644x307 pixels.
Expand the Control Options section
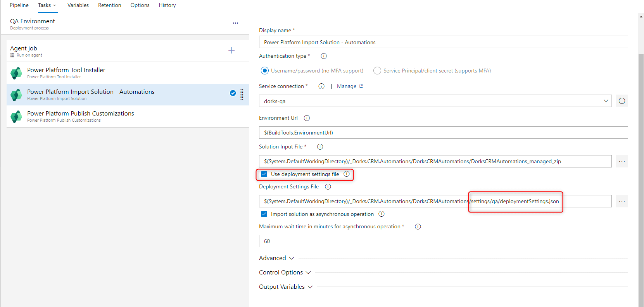click(x=285, y=273)
